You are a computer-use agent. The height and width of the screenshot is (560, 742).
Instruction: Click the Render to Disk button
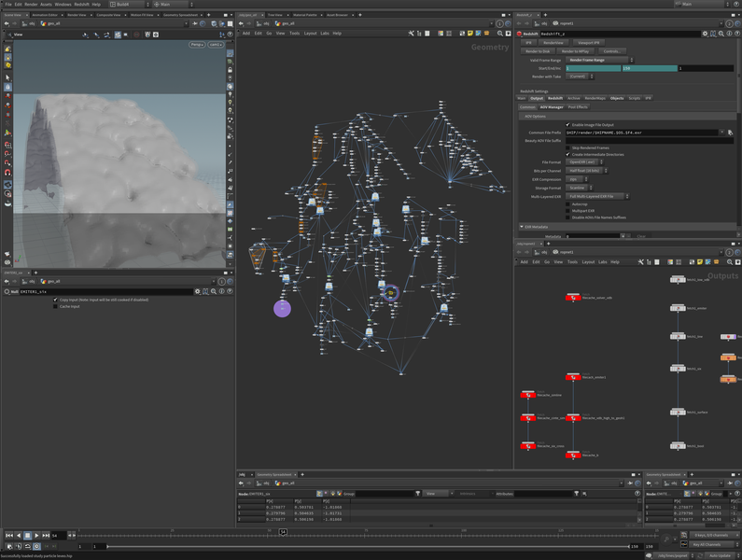(x=538, y=51)
